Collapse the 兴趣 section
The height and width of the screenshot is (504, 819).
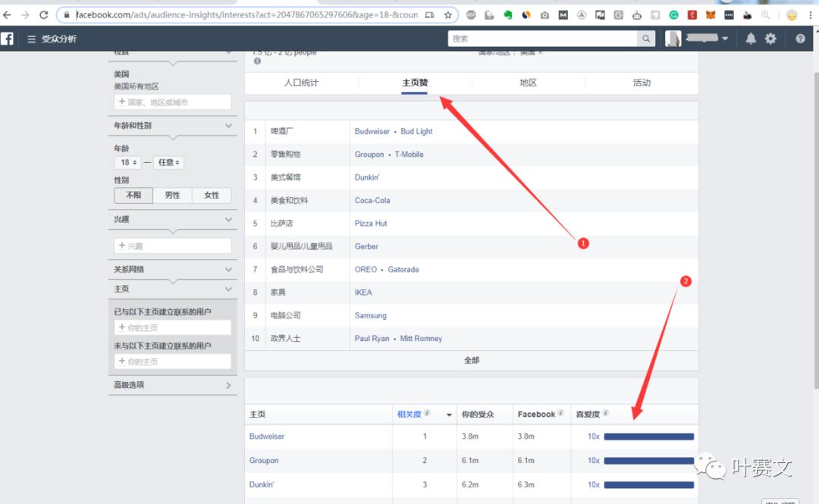point(228,219)
